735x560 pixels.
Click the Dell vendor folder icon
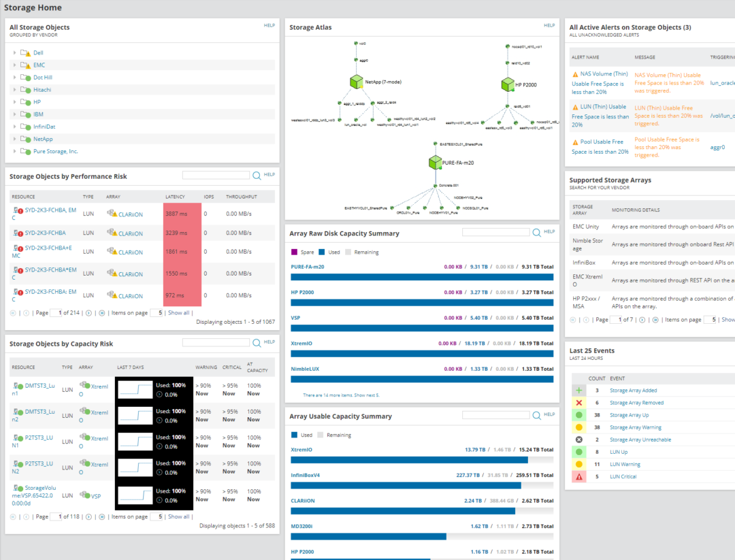pos(25,53)
